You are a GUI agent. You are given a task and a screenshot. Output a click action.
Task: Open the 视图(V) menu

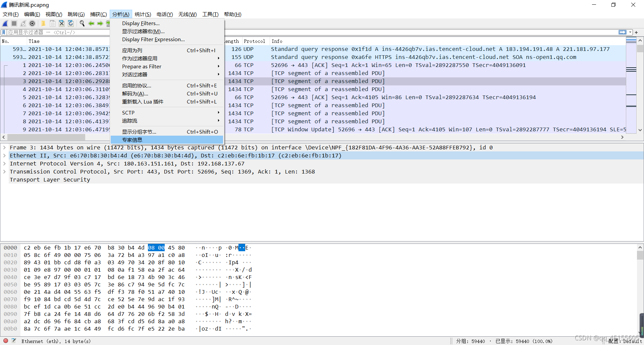54,14
